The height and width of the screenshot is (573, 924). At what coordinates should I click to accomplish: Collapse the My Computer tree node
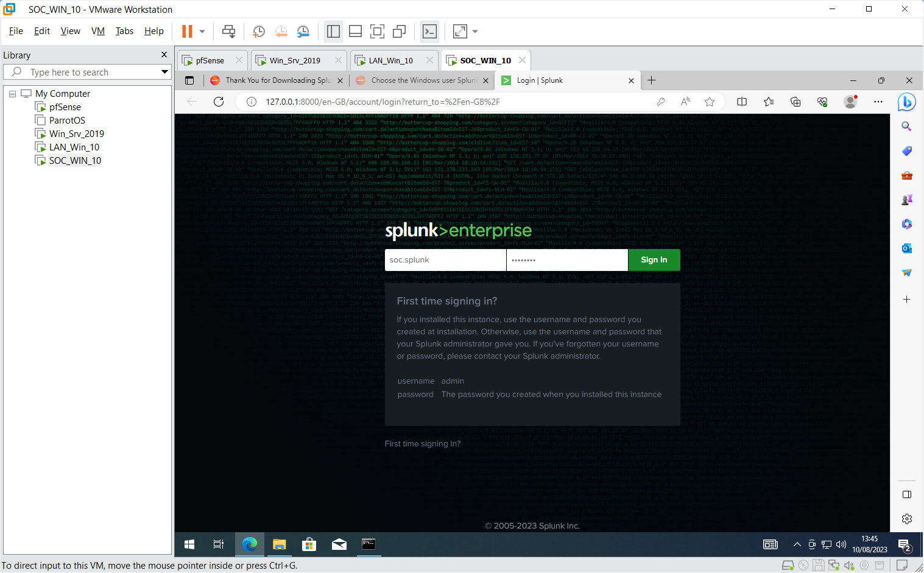(x=12, y=94)
